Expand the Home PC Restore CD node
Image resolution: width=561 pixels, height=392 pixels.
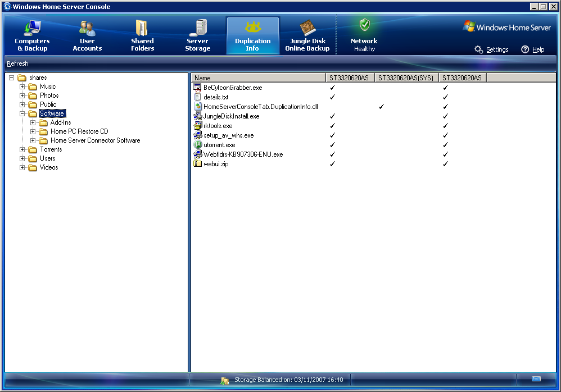click(x=33, y=131)
